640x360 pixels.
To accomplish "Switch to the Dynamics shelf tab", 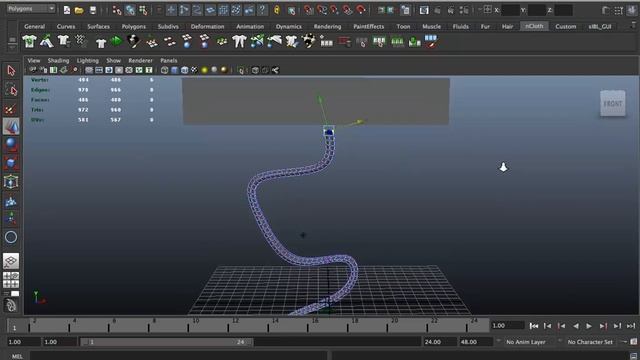I will click(289, 26).
